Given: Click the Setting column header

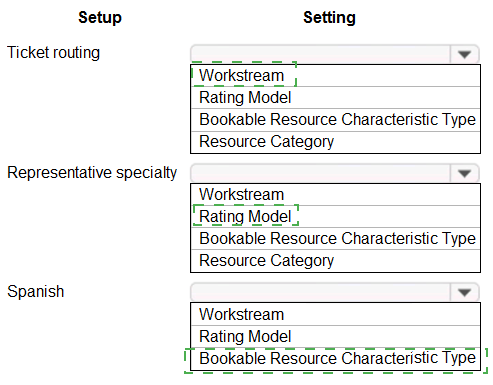Looking at the screenshot, I should click(x=329, y=17).
